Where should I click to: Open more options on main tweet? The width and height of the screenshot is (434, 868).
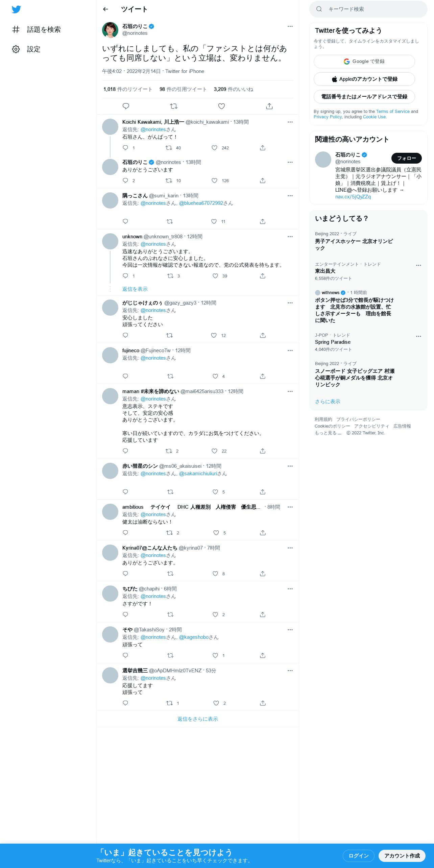(290, 26)
